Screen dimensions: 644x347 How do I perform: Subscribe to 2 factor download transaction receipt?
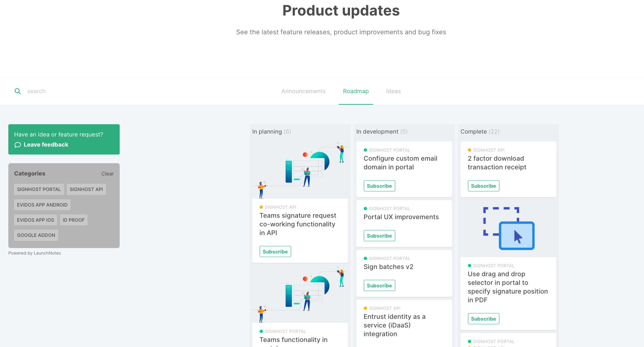(x=483, y=186)
